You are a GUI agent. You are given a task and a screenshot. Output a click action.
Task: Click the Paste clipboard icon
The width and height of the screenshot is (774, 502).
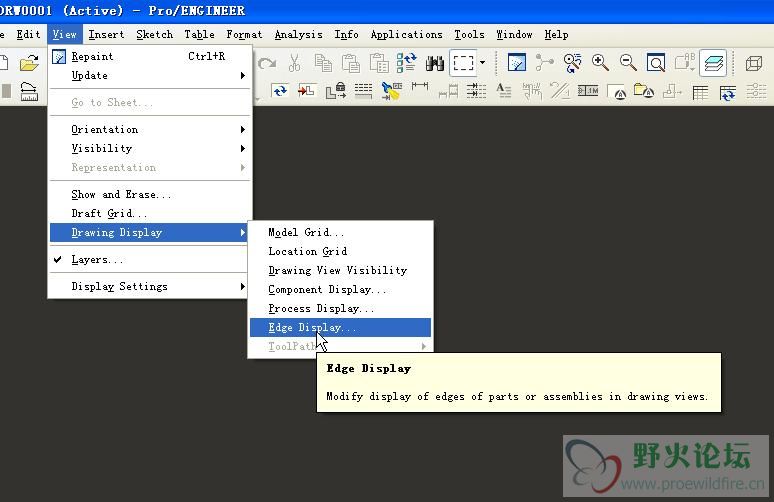[350, 63]
